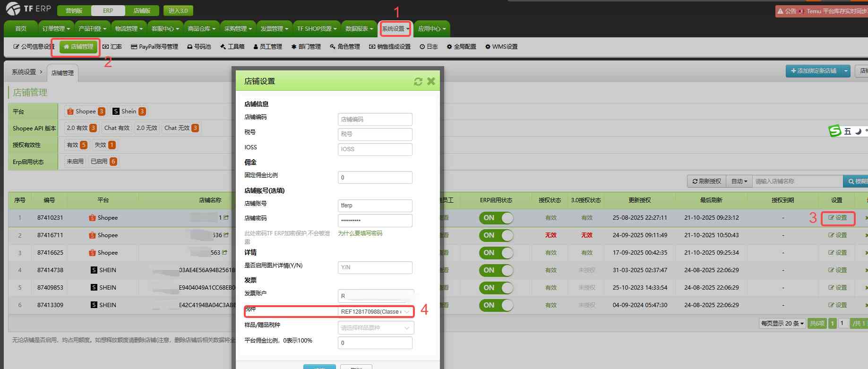The height and width of the screenshot is (369, 868).
Task: Open settings for store 87409853
Action: click(838, 288)
